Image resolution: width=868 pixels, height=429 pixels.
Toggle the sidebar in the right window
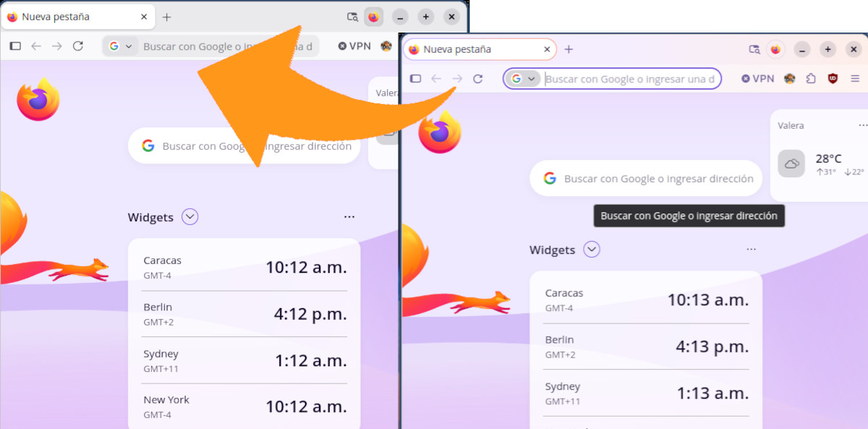click(x=415, y=79)
